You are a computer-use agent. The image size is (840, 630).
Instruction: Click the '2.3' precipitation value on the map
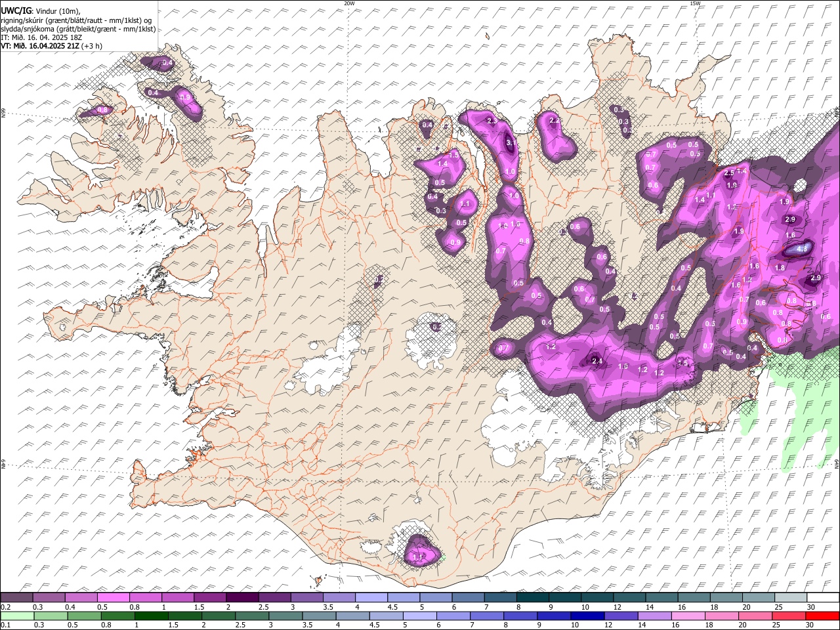(492, 121)
